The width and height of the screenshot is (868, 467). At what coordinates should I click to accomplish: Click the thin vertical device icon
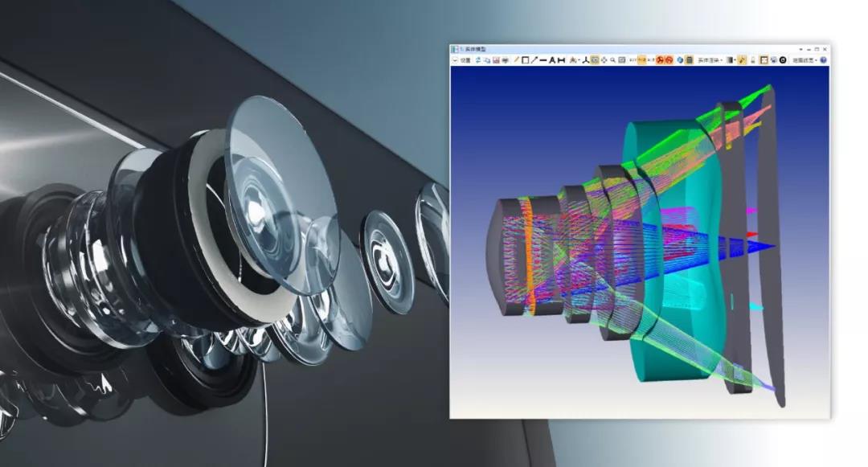coord(753,59)
